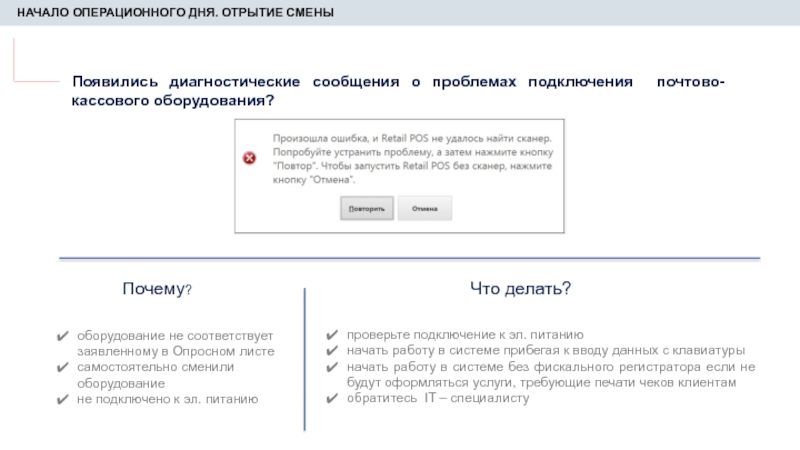
Task: Click the 'Почему?' heading
Action: pos(157,289)
